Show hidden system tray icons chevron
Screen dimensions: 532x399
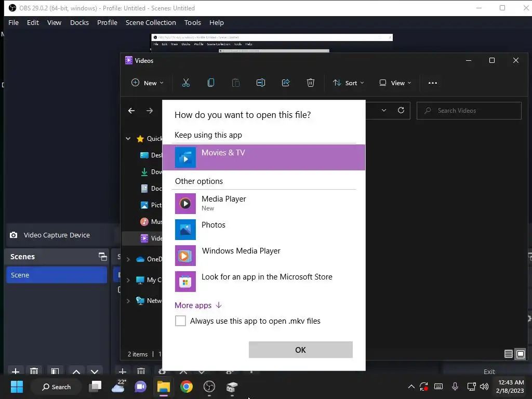point(411,387)
